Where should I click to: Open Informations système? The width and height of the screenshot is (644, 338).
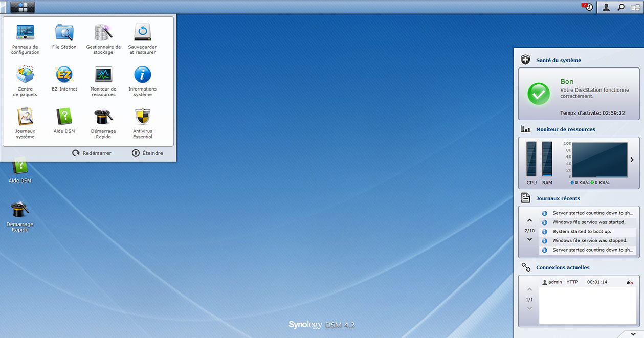[x=143, y=81]
